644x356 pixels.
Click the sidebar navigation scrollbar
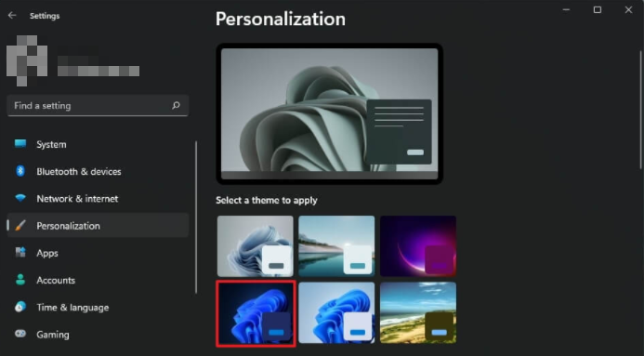[x=196, y=217]
